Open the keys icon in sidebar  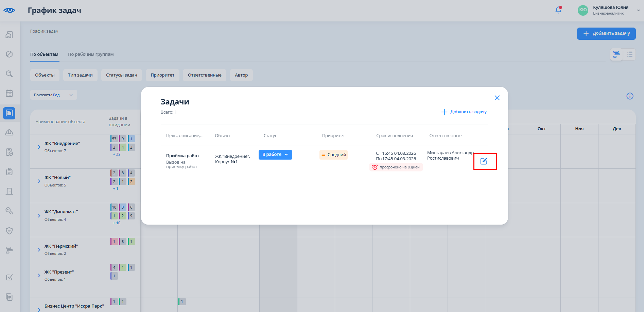tap(10, 211)
